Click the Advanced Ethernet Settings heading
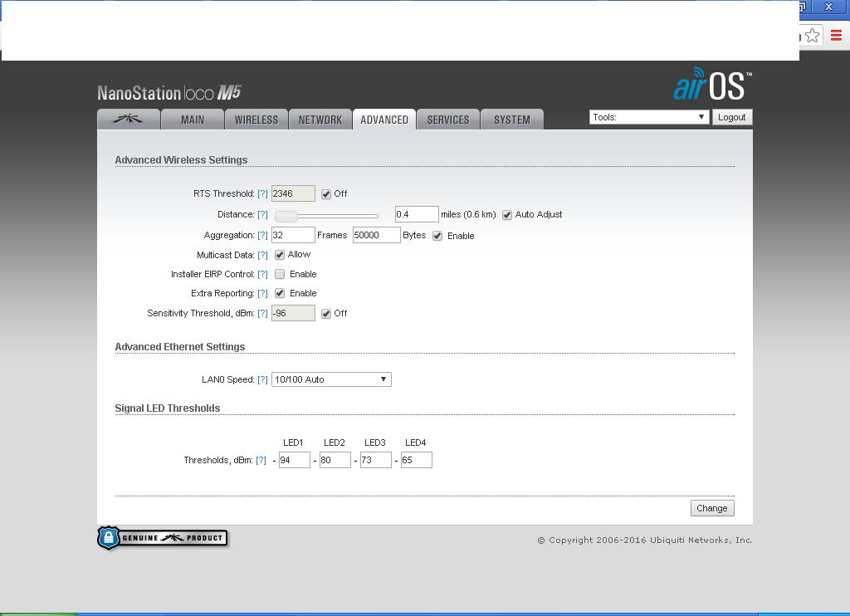Image resolution: width=850 pixels, height=616 pixels. pyautogui.click(x=180, y=346)
